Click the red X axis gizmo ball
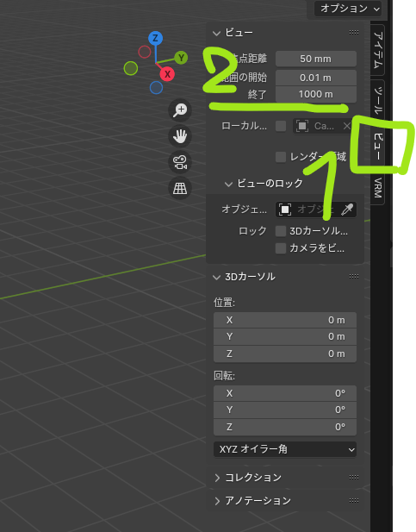 (167, 74)
